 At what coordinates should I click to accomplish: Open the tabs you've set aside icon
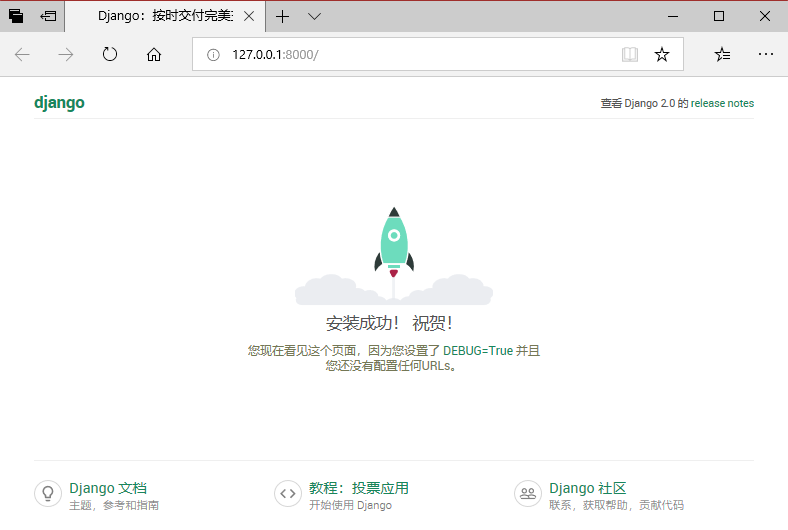pyautogui.click(x=16, y=16)
